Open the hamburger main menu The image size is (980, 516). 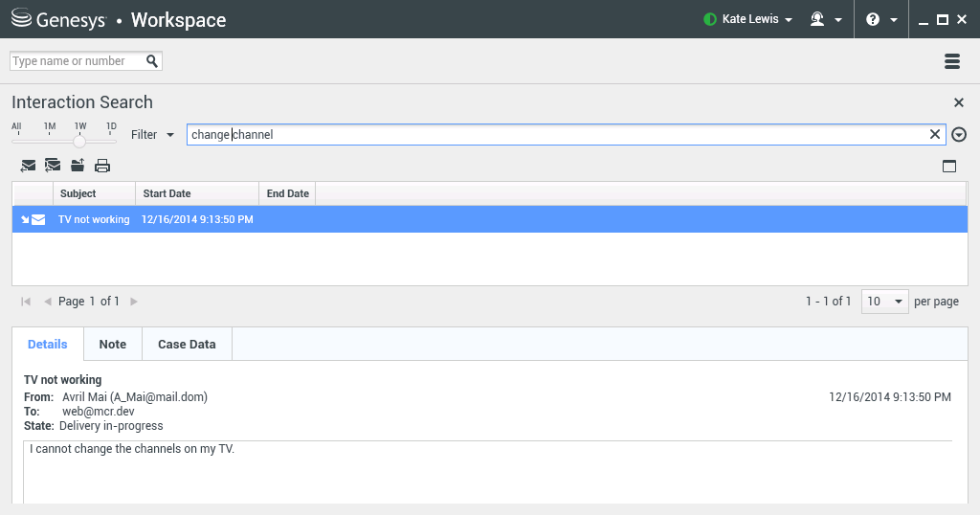[x=951, y=61]
